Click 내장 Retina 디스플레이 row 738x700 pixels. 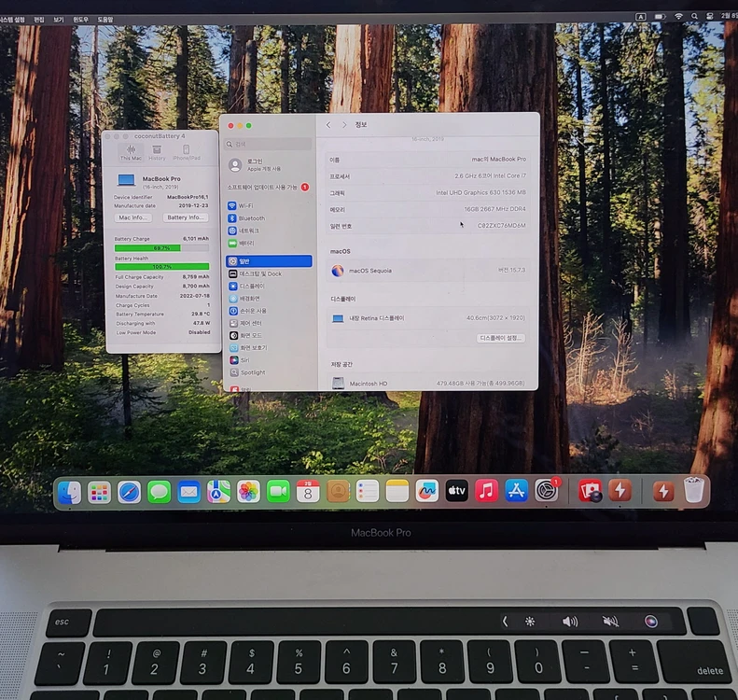(428, 318)
